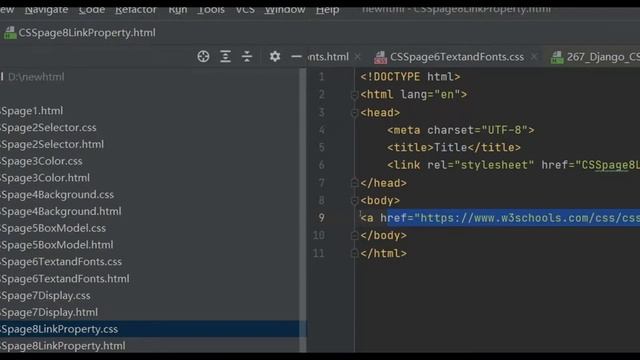The height and width of the screenshot is (360, 640).
Task: Open the Tools menu
Action: [211, 9]
